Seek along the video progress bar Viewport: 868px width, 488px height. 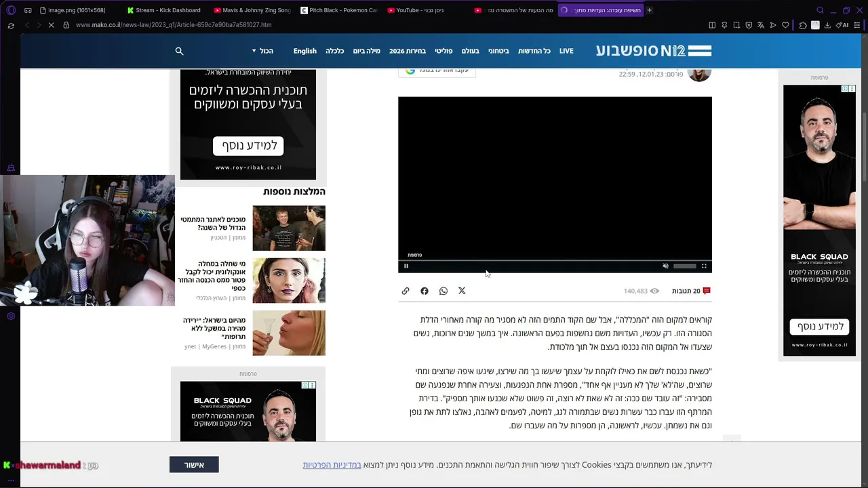point(555,260)
